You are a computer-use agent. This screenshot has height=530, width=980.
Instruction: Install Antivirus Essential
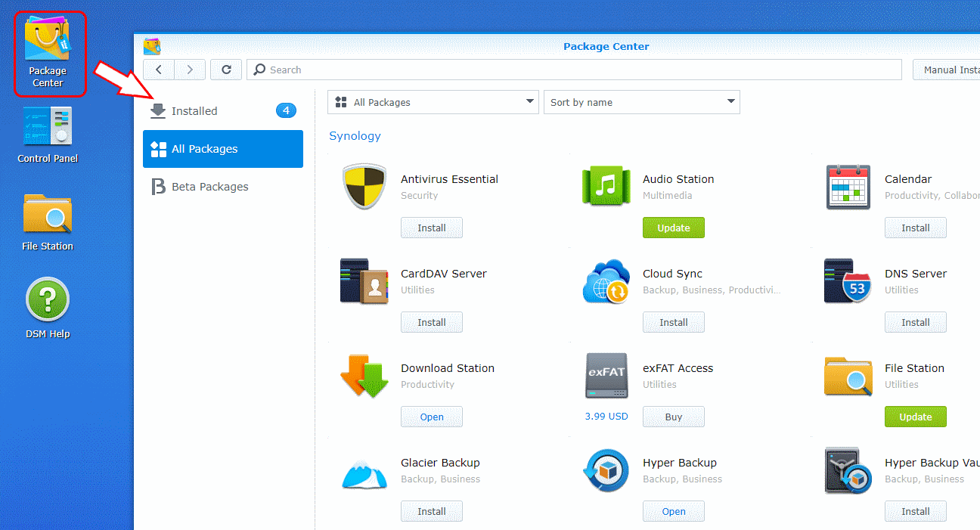[432, 228]
